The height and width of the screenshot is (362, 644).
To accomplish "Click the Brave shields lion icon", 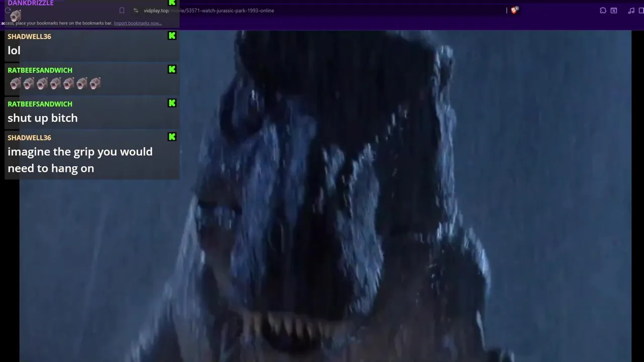I will click(x=514, y=10).
